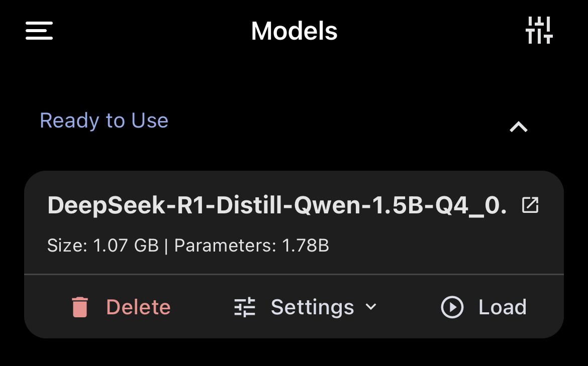Click the Size 1.07 GB text
Image resolution: width=588 pixels, height=366 pixels.
(103, 246)
